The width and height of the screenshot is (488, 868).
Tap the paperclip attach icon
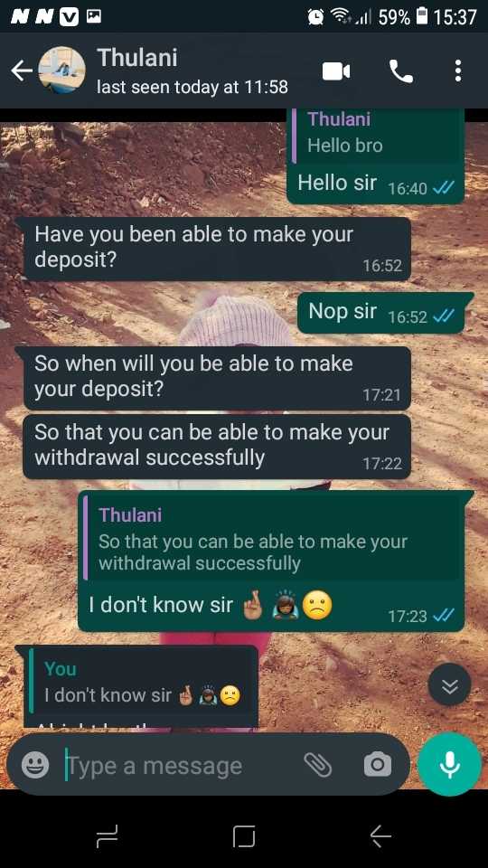pos(317,765)
